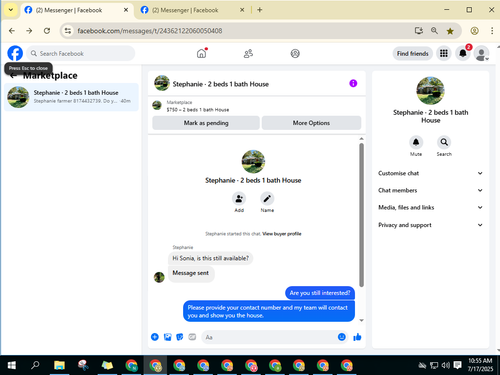
Task: Open the Friends icon in top navigation
Action: (x=248, y=53)
